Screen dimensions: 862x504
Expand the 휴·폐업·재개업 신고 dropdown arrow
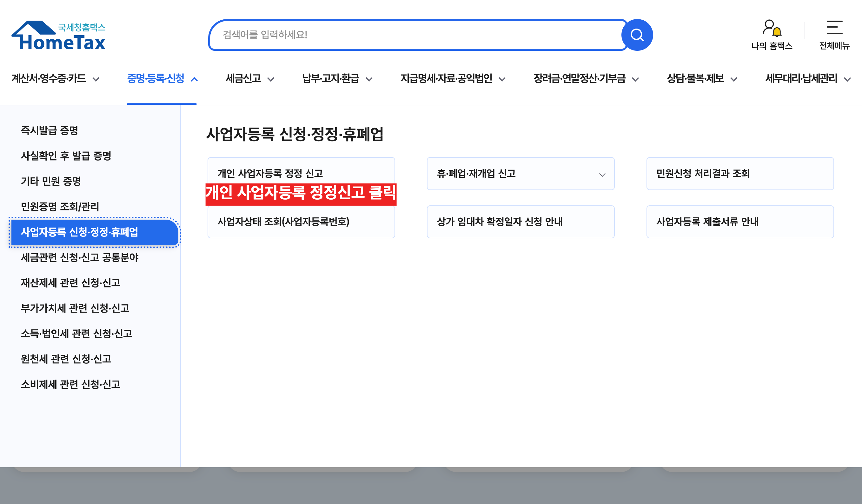click(602, 175)
